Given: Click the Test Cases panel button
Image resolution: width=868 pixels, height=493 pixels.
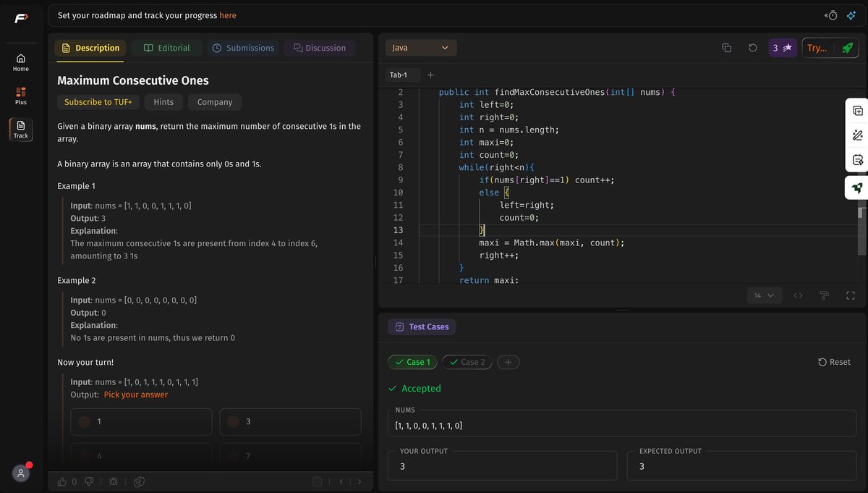Looking at the screenshot, I should coord(422,326).
